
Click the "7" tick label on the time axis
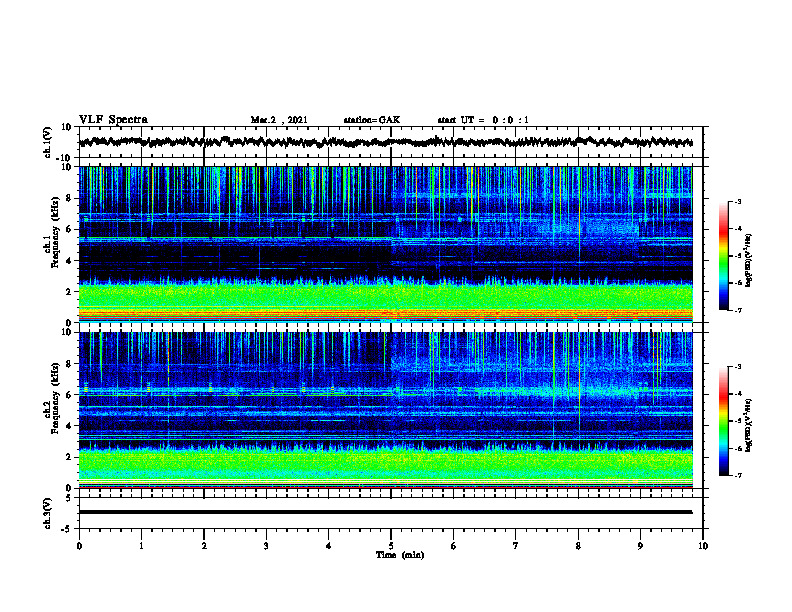click(x=516, y=546)
